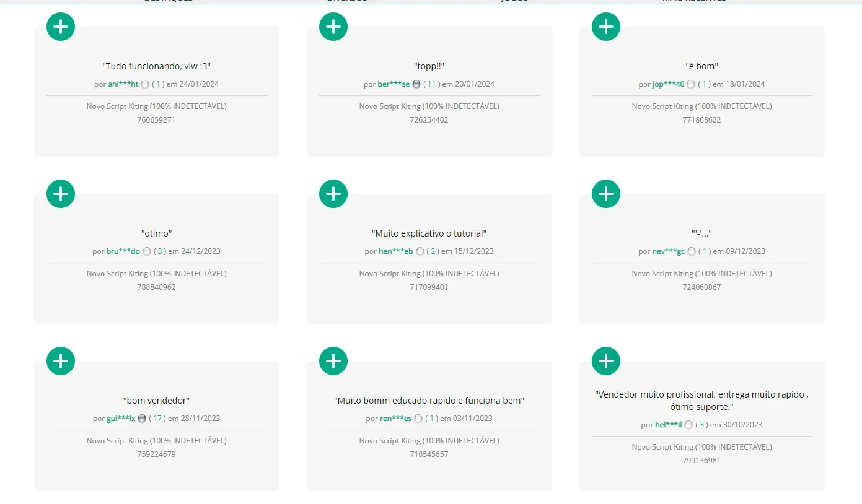862x504 pixels.
Task: Click the order number 759224679
Action: [156, 454]
